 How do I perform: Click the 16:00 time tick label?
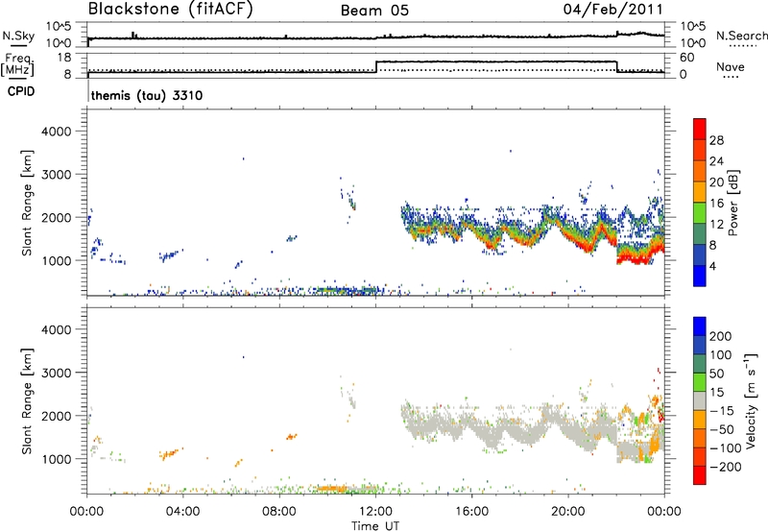[471, 512]
